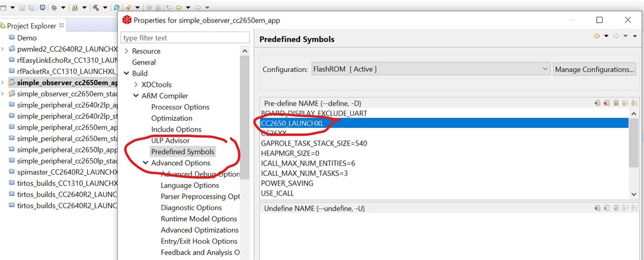The image size is (644, 260).
Task: Click the Debug bug icon in toolbar
Action: tap(54, 8)
